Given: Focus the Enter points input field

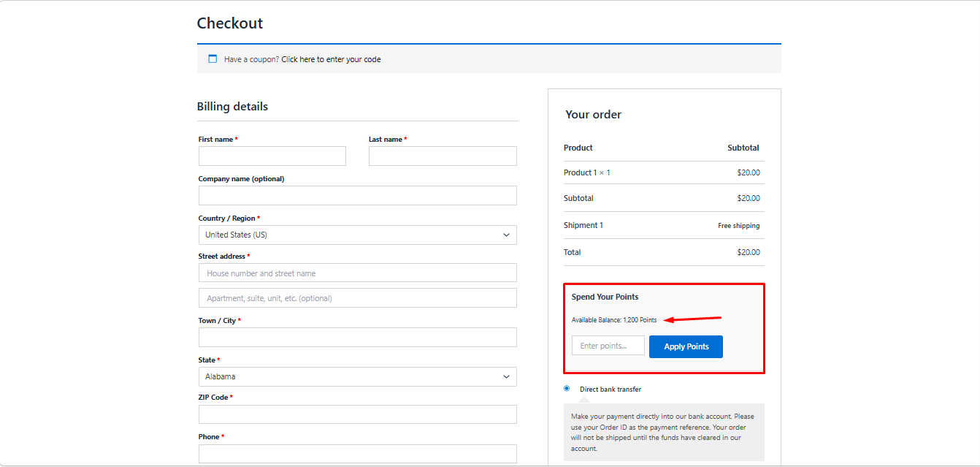Looking at the screenshot, I should point(608,346).
